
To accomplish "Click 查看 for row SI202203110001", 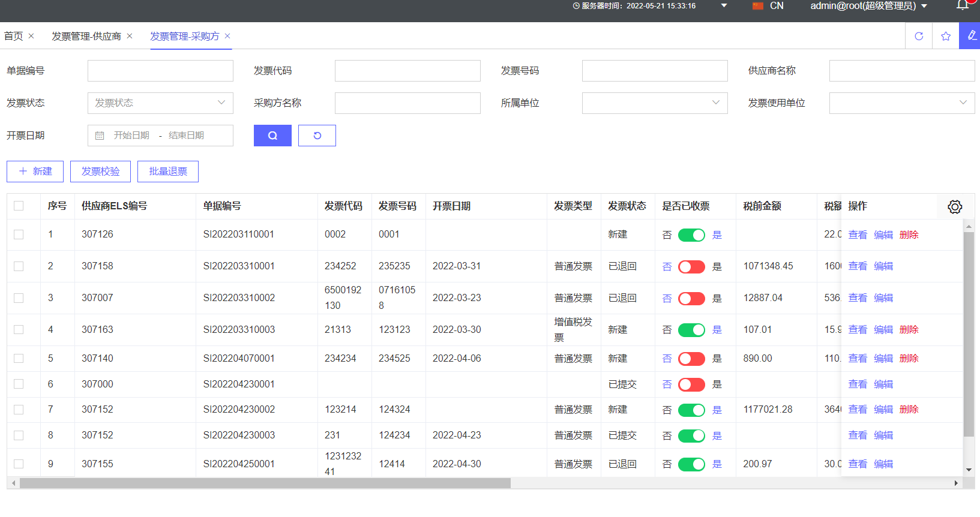I will 858,235.
